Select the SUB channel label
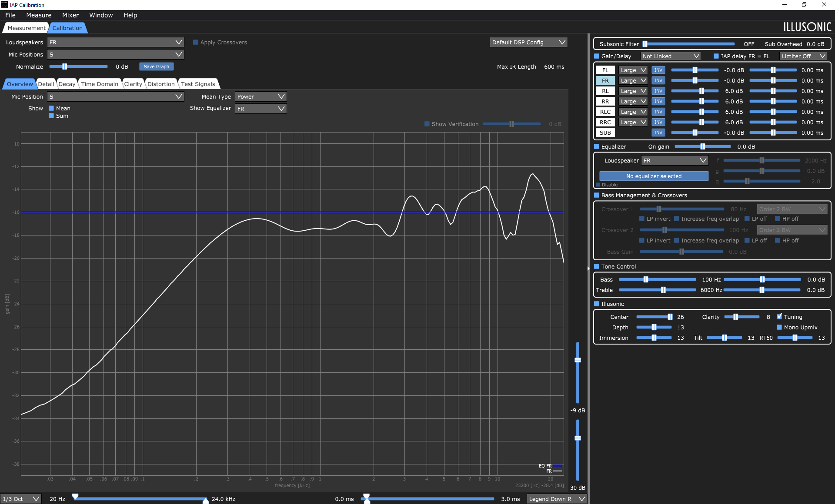 click(x=605, y=133)
